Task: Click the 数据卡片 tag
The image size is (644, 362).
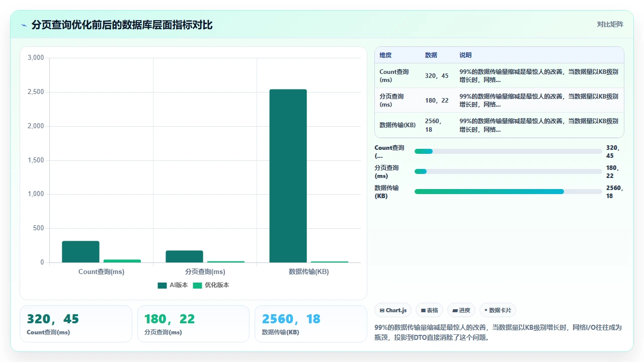Action: point(498,310)
